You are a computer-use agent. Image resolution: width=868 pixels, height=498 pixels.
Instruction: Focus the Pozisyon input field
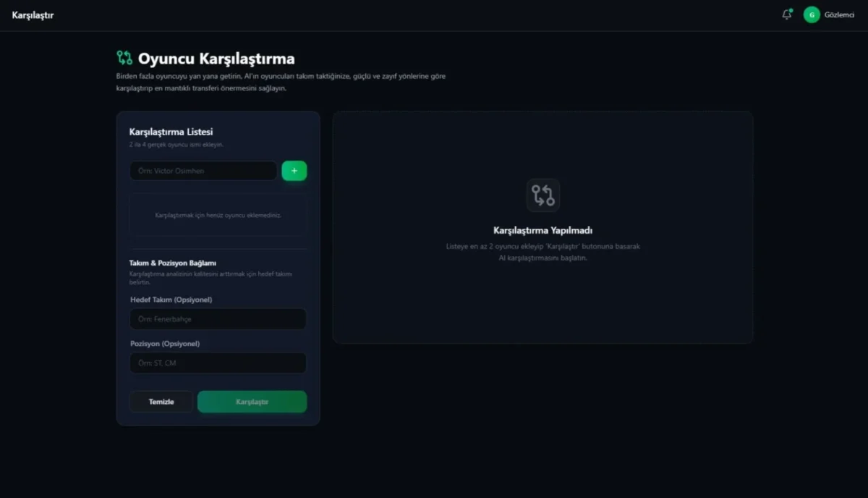pyautogui.click(x=218, y=363)
